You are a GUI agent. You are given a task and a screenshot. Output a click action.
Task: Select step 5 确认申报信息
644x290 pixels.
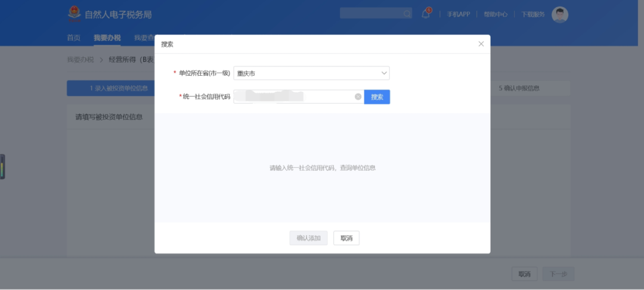[x=519, y=88]
